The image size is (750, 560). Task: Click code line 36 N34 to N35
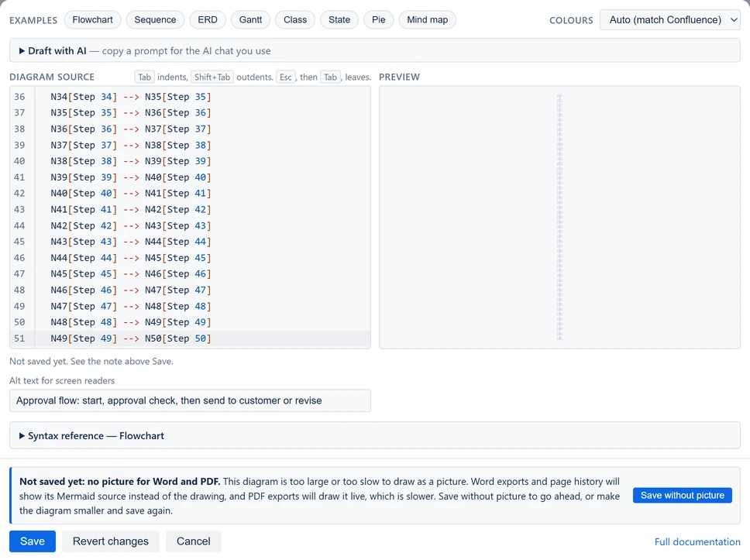click(131, 97)
